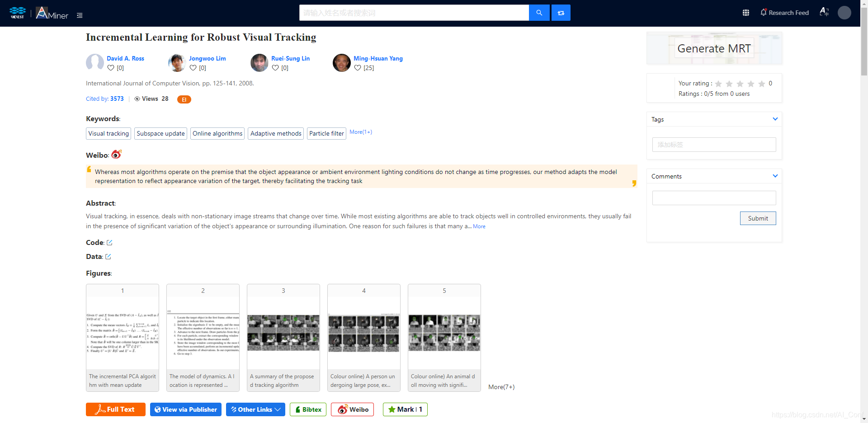Open the Other Links dropdown
The height and width of the screenshot is (423, 868).
tap(255, 409)
